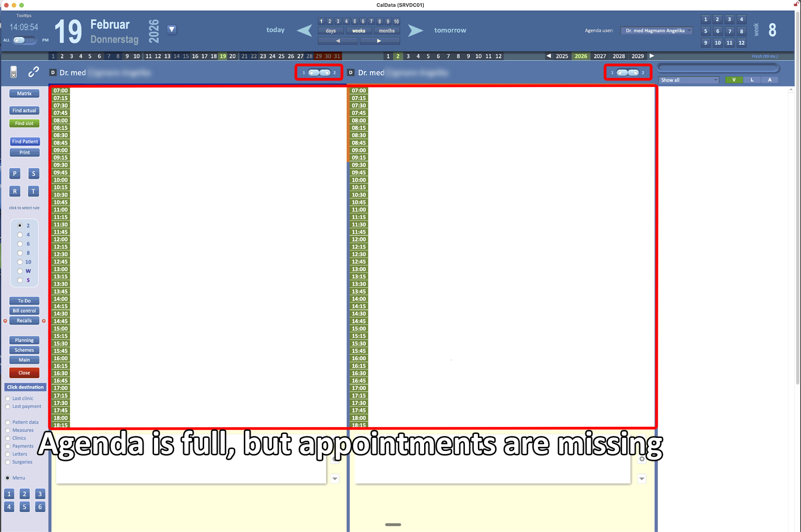The image size is (801, 532).
Task: Click the next day large arrow
Action: (415, 31)
